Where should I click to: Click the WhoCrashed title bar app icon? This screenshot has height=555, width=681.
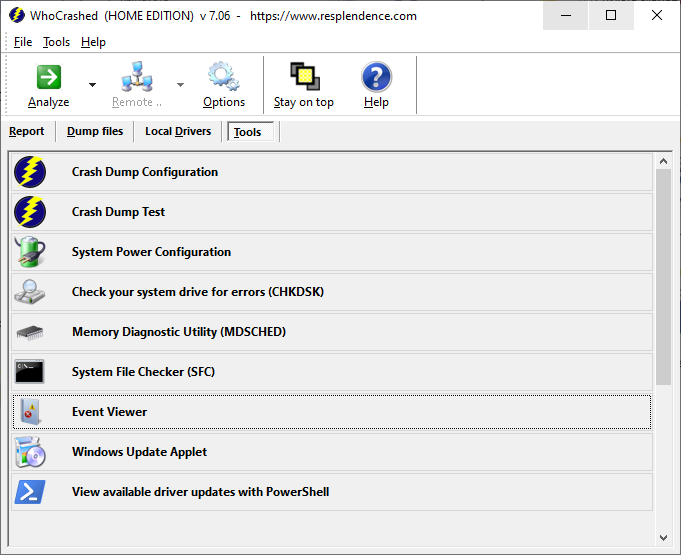[17, 16]
